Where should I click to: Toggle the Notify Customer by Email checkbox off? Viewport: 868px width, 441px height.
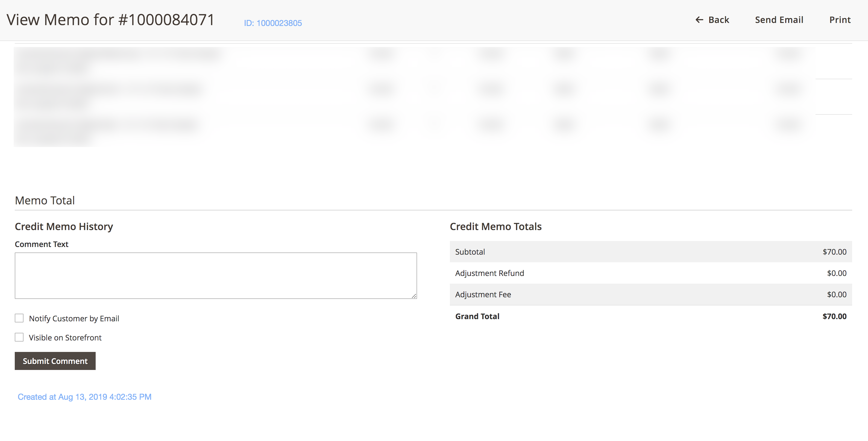click(19, 318)
